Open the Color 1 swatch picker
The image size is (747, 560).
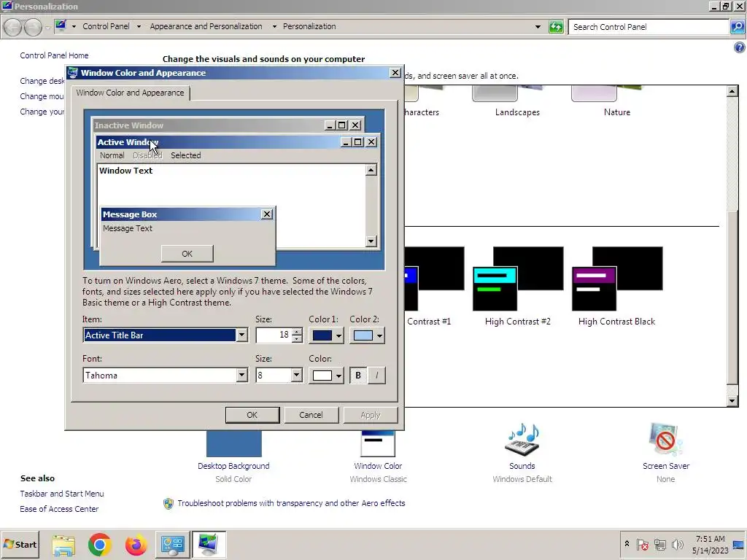(x=326, y=335)
